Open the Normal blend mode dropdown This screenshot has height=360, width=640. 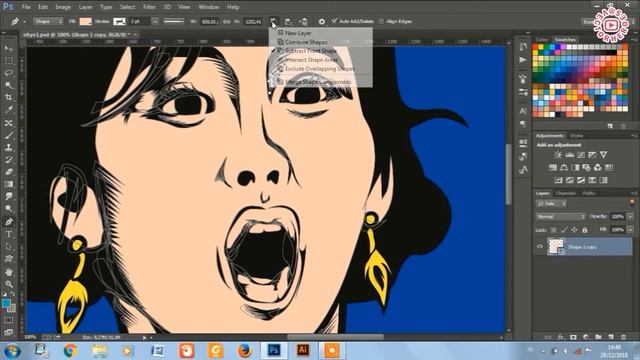point(561,216)
